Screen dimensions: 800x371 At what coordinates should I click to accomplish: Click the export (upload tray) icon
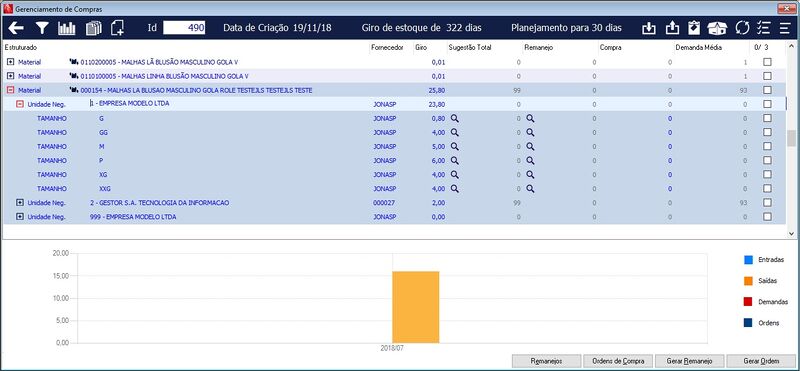(x=672, y=28)
